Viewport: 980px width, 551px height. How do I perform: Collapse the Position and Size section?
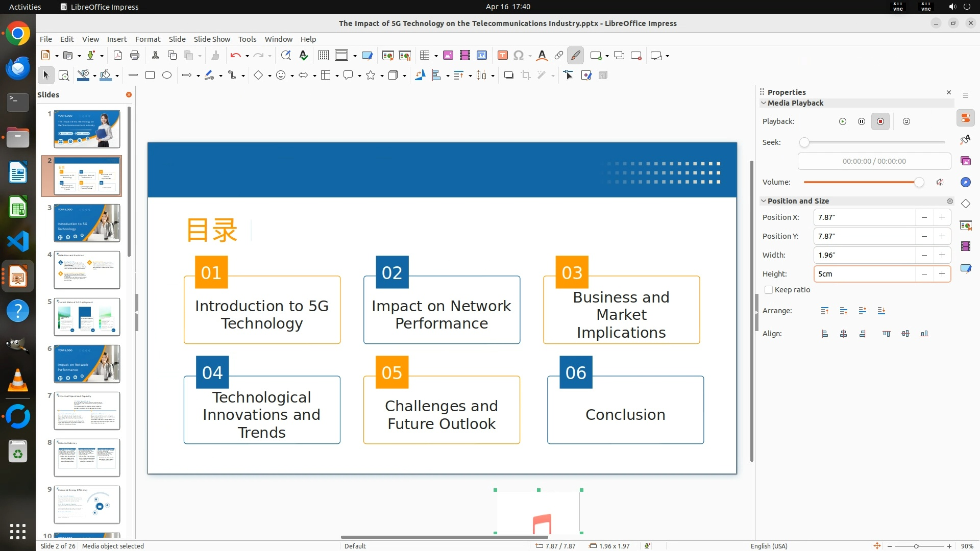764,201
